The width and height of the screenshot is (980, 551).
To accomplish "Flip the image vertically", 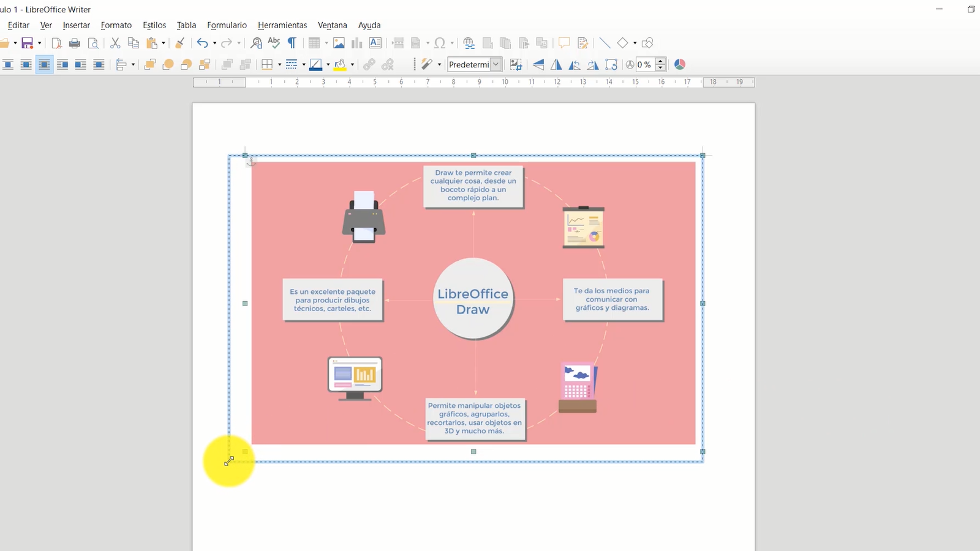I will tap(538, 64).
